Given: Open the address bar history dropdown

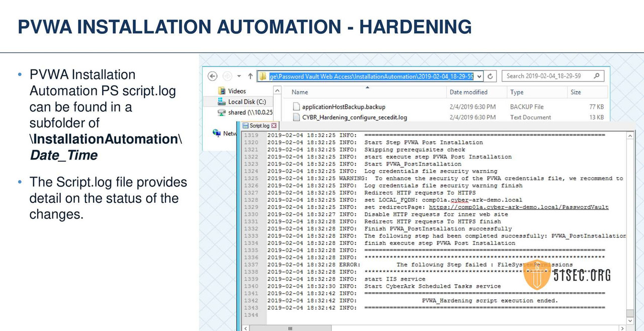Looking at the screenshot, I should click(x=479, y=76).
